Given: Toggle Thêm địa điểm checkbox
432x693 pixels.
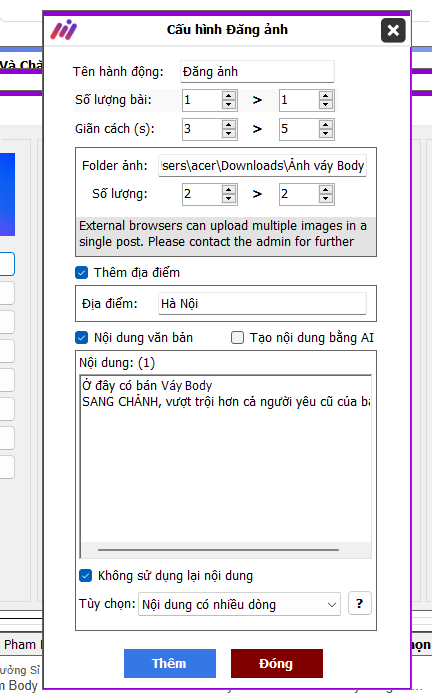Looking at the screenshot, I should pyautogui.click(x=82, y=272).
